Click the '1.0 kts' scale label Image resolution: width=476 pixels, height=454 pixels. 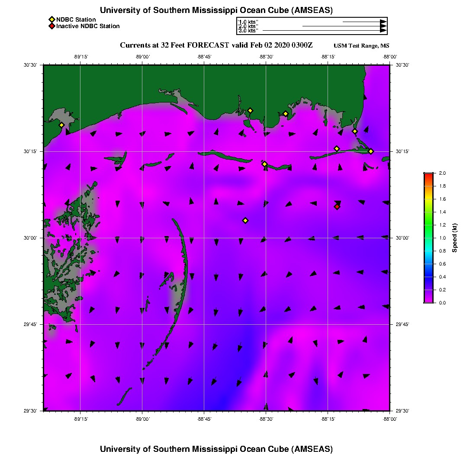(x=248, y=22)
